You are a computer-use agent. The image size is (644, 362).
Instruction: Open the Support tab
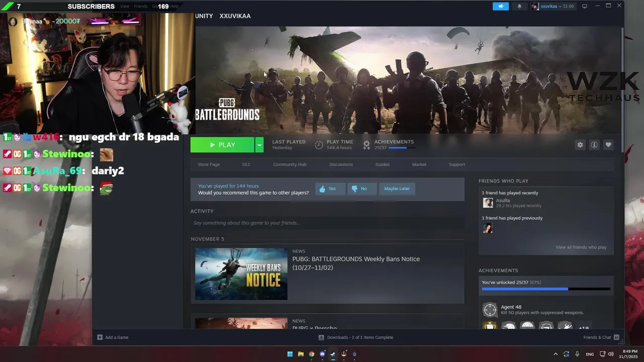[x=457, y=164]
